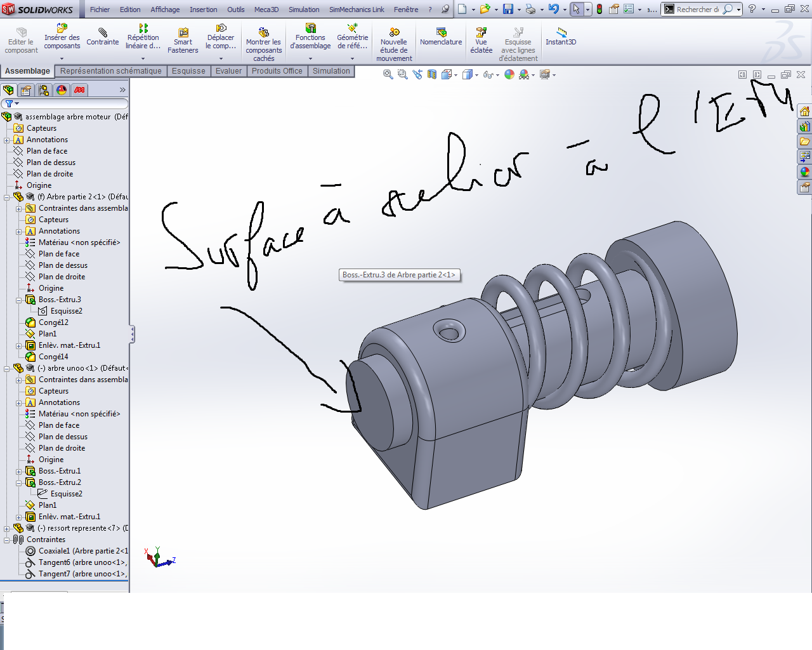Open the Affichage menu
Viewport: 812px width, 650px height.
[165, 10]
